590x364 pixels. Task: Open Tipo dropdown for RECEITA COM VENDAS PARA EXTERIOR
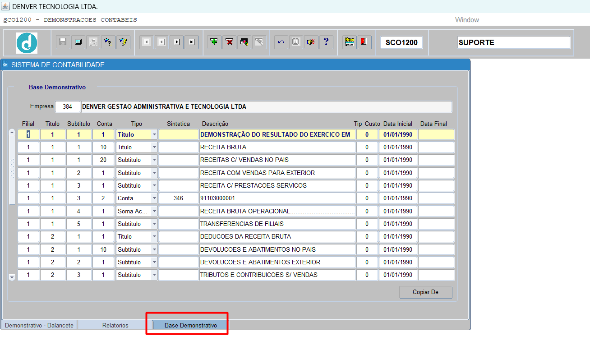[x=154, y=173]
